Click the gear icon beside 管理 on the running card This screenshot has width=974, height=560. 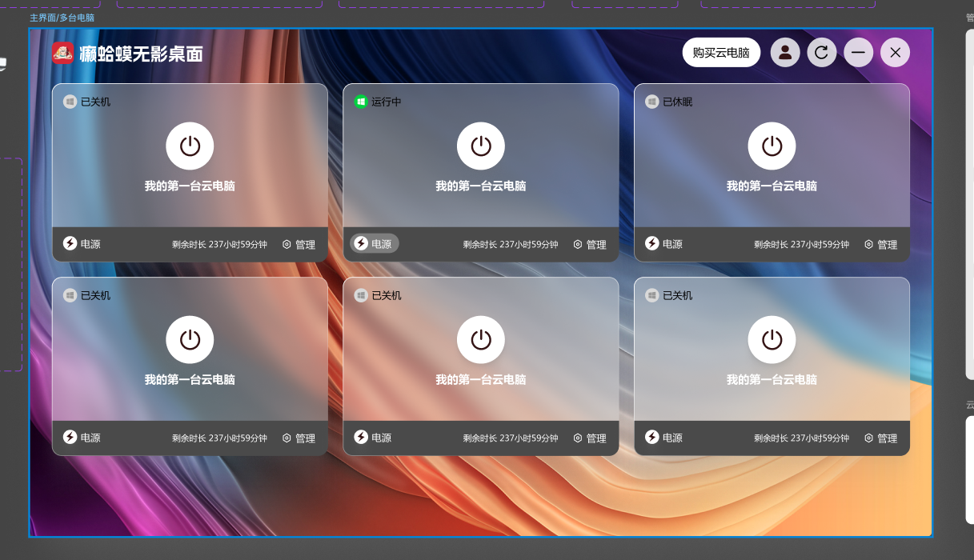[577, 244]
